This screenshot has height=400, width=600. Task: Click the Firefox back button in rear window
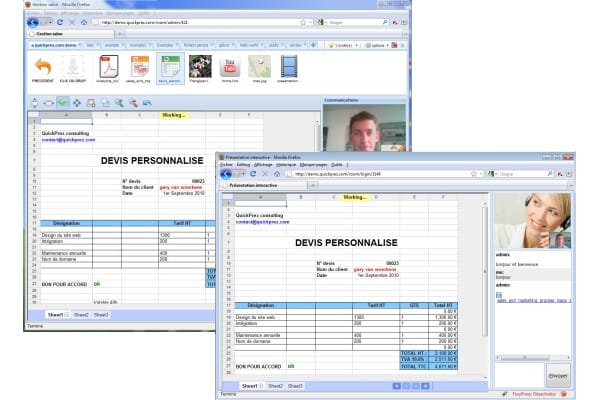tap(32, 21)
